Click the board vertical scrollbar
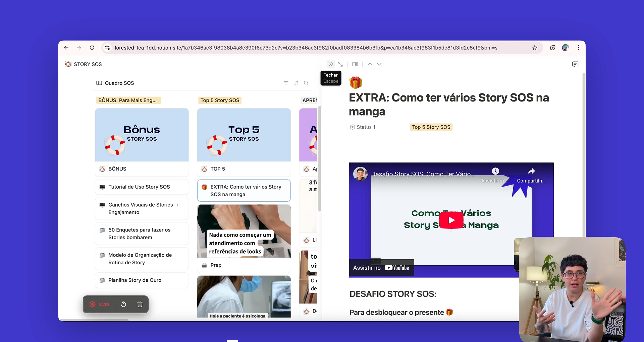The width and height of the screenshot is (644, 342). point(320,159)
